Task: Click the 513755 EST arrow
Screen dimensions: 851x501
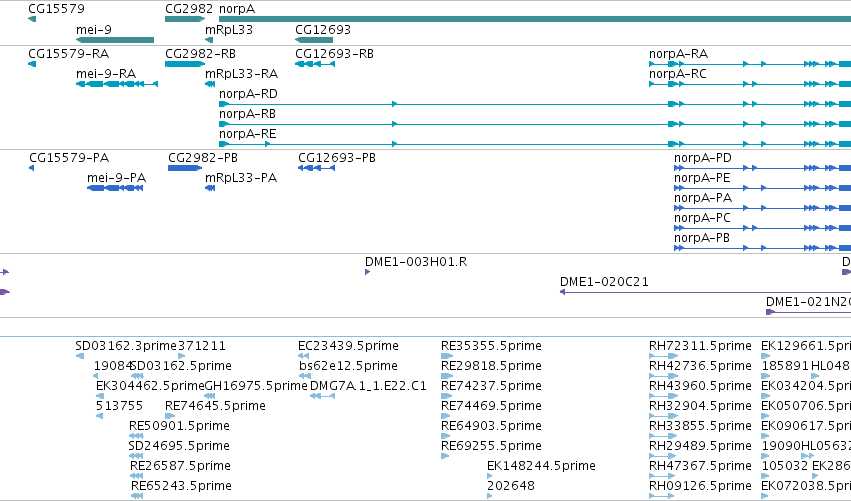Action: click(x=99, y=416)
